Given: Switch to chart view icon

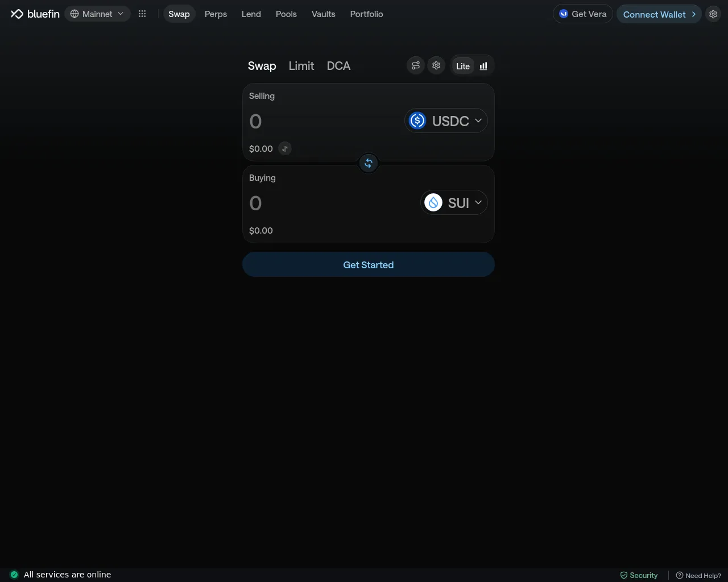Looking at the screenshot, I should point(483,66).
